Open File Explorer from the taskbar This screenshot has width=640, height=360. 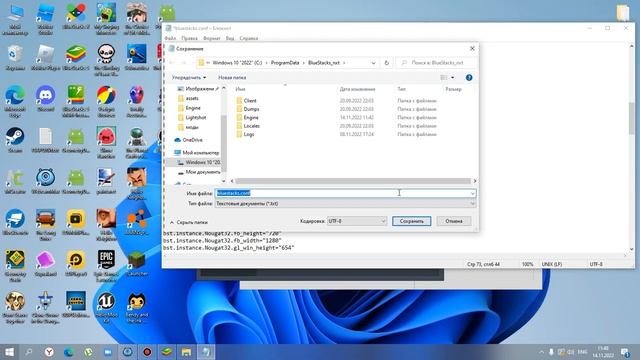pos(186,352)
